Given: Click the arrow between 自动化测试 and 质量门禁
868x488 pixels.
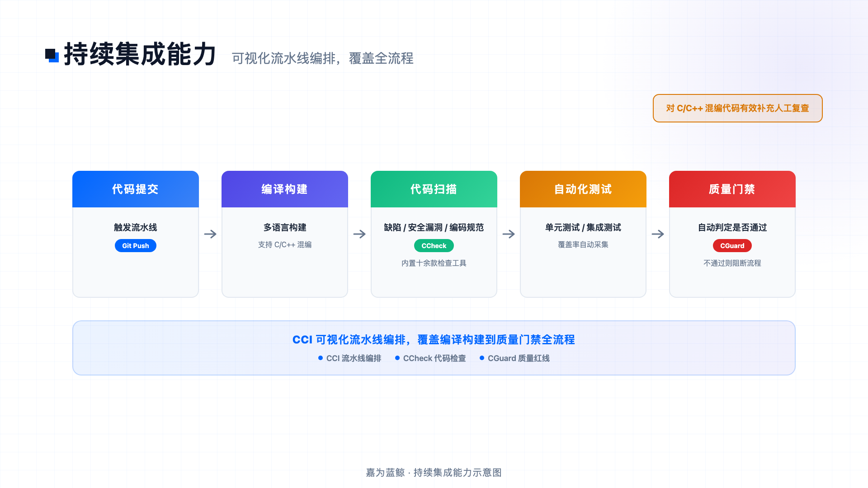Looking at the screenshot, I should [658, 234].
